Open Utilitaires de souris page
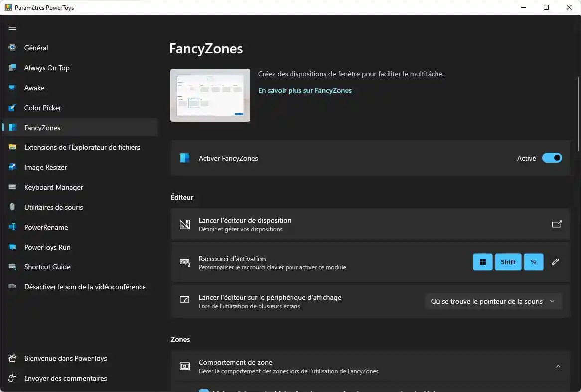 (x=80, y=207)
